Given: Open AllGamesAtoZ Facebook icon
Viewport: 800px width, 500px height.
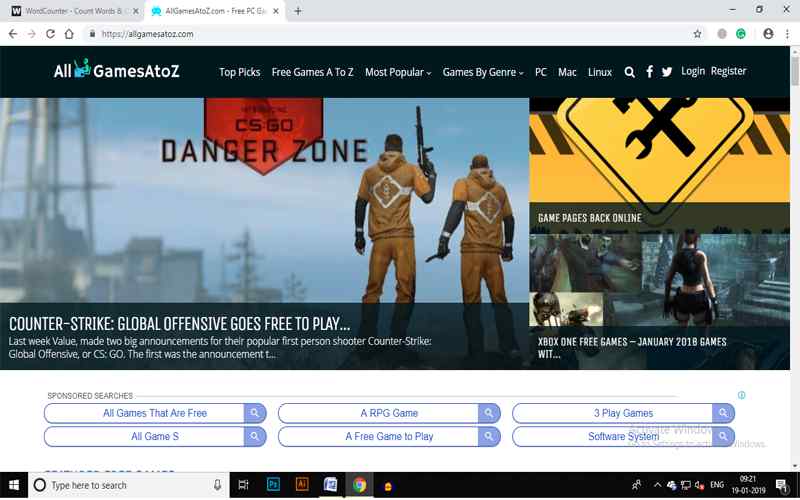Looking at the screenshot, I should tap(649, 71).
